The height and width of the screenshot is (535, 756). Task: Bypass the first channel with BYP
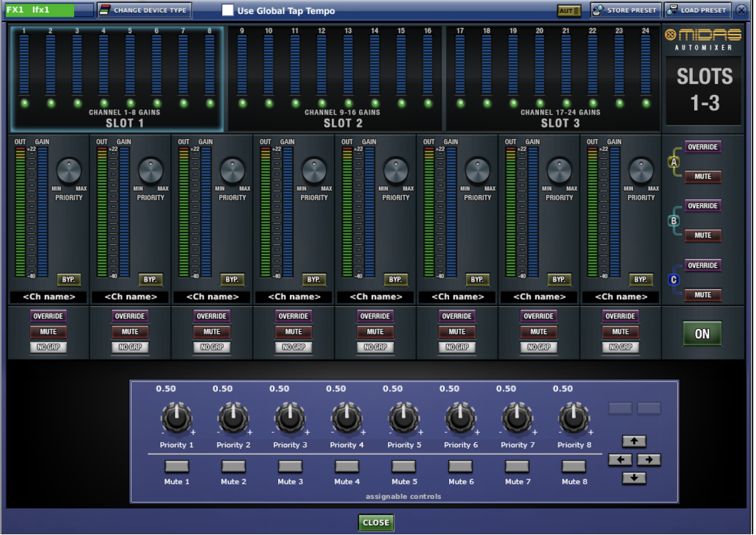(x=69, y=280)
